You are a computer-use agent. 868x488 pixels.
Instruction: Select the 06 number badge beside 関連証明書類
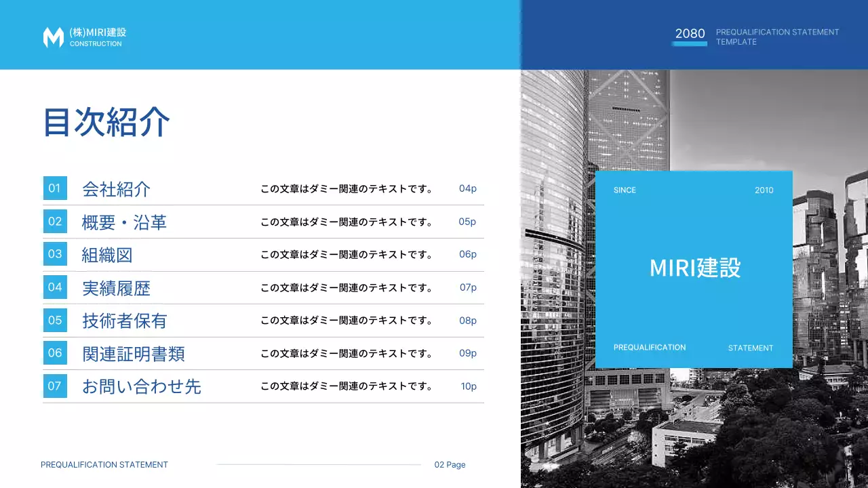[x=55, y=352]
